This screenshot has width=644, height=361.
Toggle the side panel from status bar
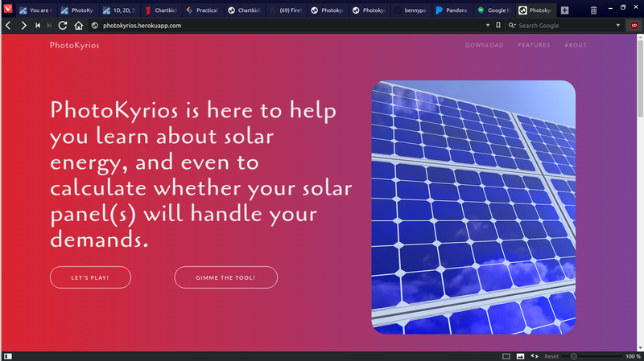point(8,355)
